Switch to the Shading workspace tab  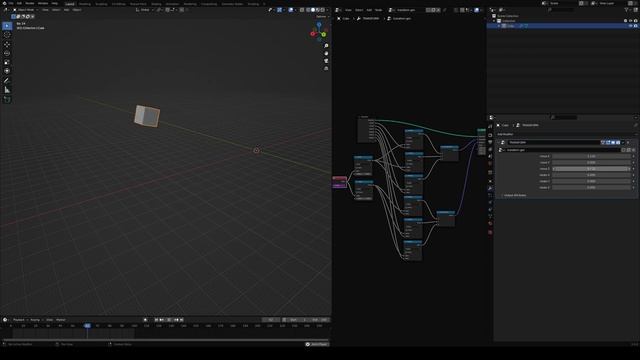click(x=156, y=4)
